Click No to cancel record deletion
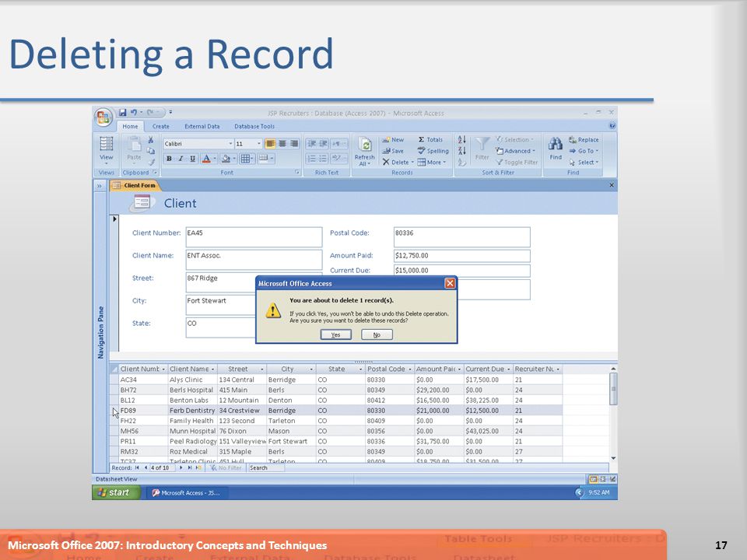Screen dimensions: 747x560 click(x=377, y=334)
